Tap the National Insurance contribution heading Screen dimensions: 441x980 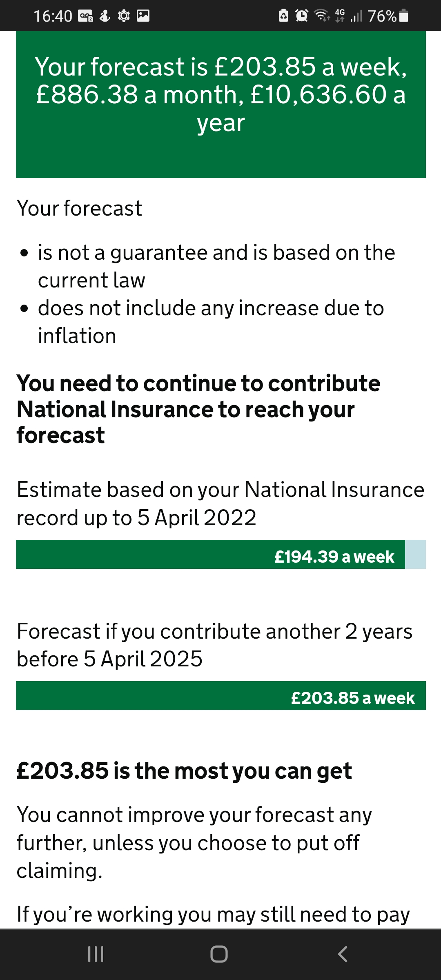pos(198,409)
